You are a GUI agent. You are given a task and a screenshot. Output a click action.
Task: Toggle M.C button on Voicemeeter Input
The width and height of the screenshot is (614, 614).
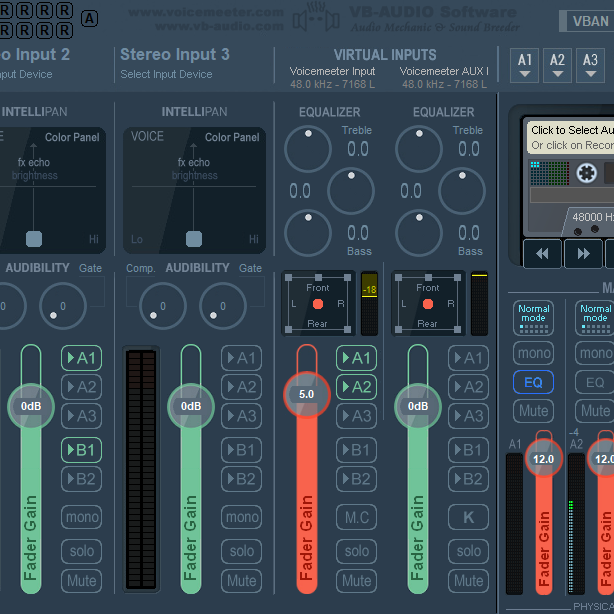[x=356, y=517]
